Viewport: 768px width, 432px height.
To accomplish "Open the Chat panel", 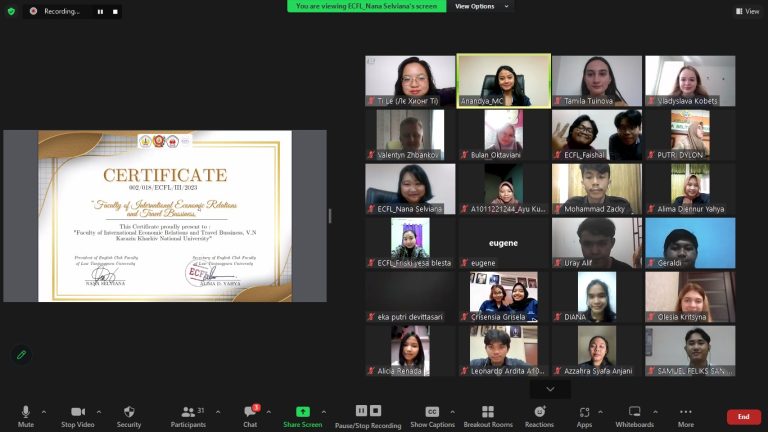I will (x=250, y=415).
